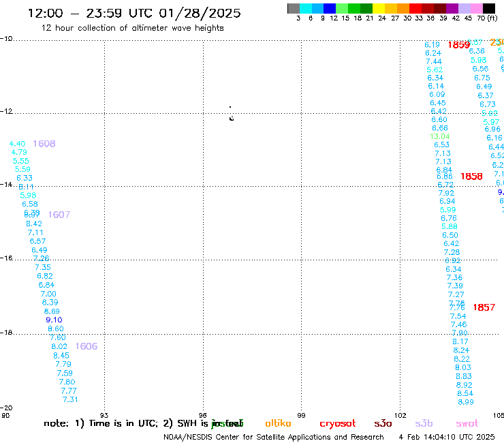Image resolution: width=504 pixels, height=443 pixels.
Task: Click the wave height value '7.54'
Action: pyautogui.click(x=458, y=316)
